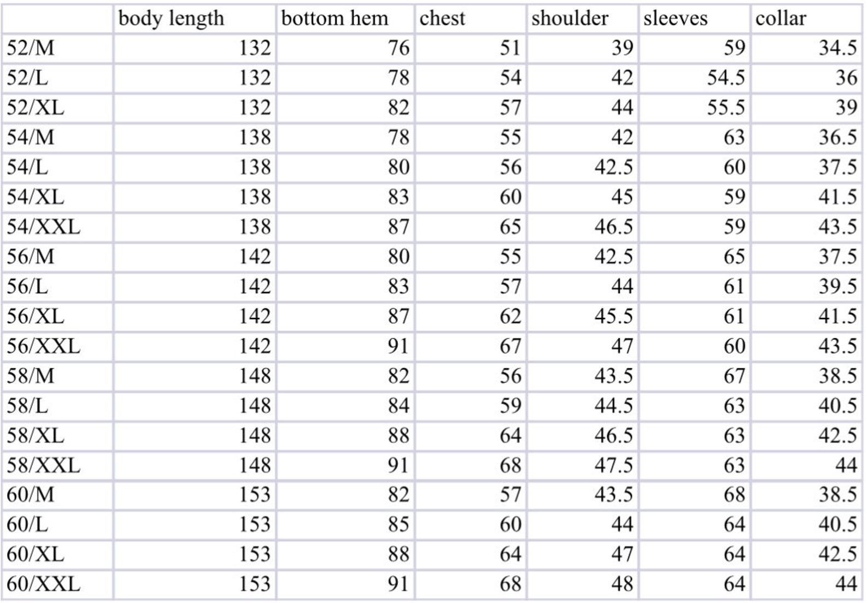The width and height of the screenshot is (868, 603).
Task: Select the 58/XL size row label
Action: [x=35, y=435]
